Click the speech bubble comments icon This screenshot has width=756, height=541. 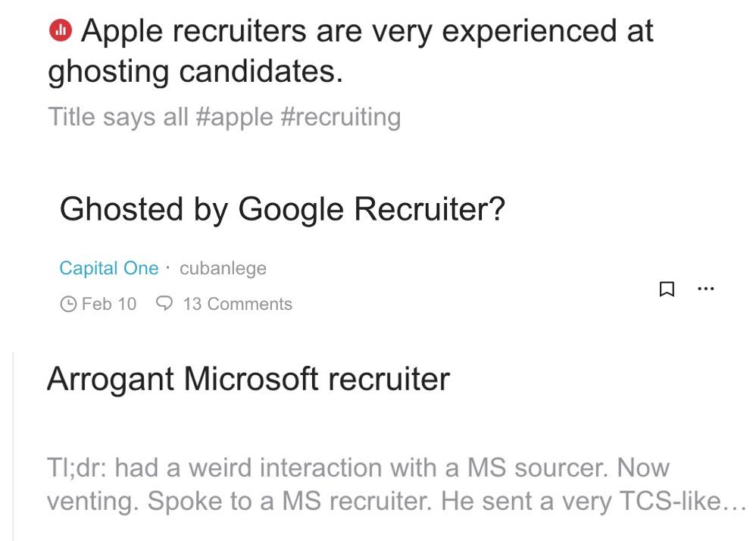tap(164, 304)
